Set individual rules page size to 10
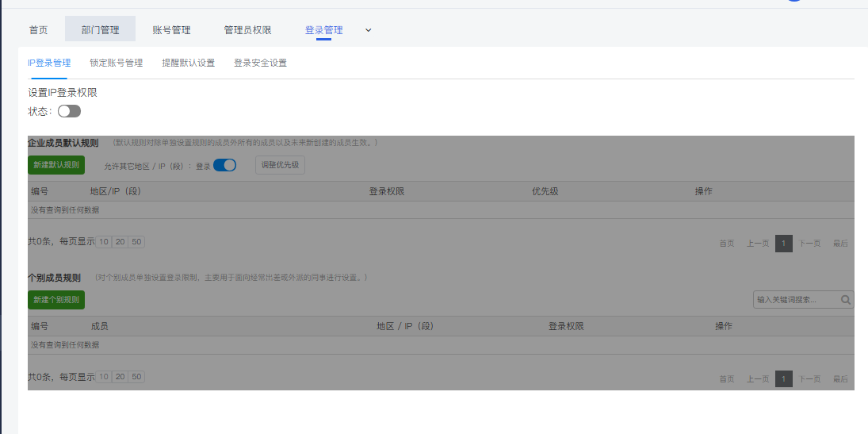The width and height of the screenshot is (868, 434). pyautogui.click(x=104, y=376)
